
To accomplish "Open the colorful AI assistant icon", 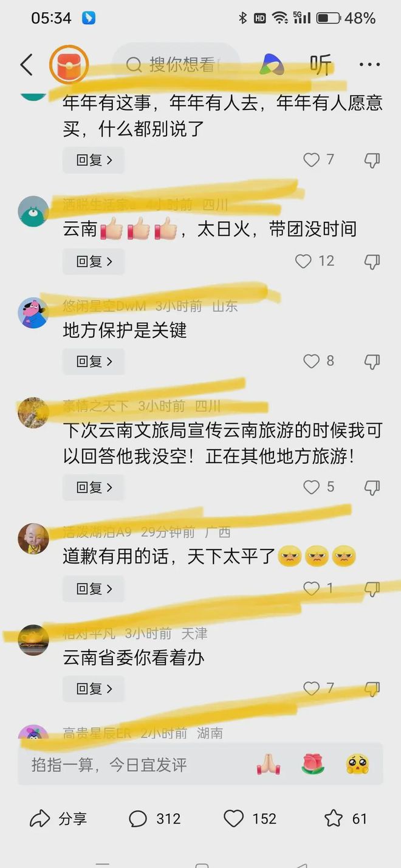I will [272, 64].
